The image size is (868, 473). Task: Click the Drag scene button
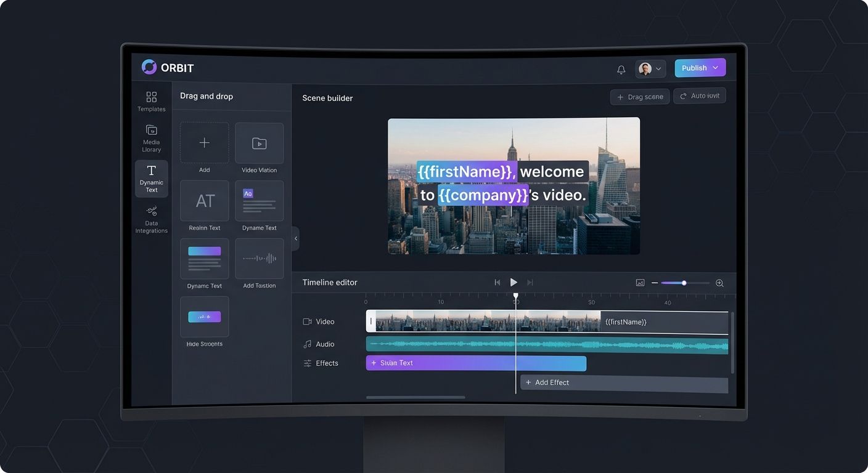(x=640, y=96)
